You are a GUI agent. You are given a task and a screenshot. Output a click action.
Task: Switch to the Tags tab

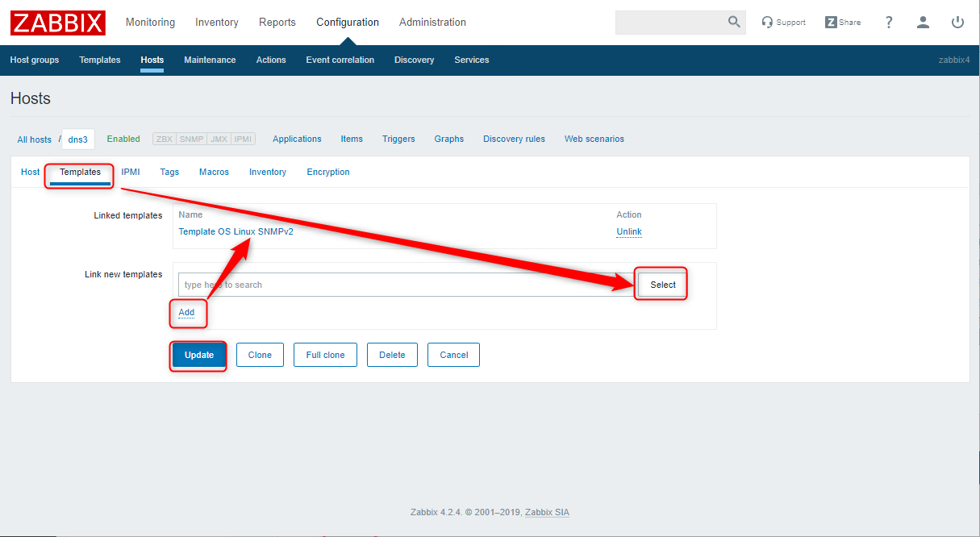(169, 172)
